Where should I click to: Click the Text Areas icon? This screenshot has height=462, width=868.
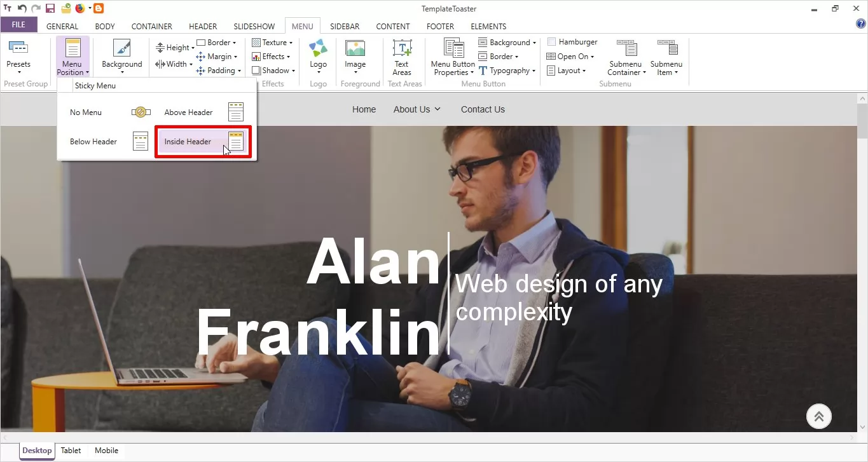[402, 57]
